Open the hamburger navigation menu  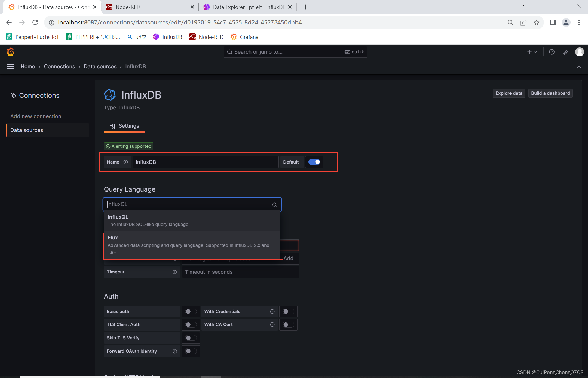pos(10,67)
